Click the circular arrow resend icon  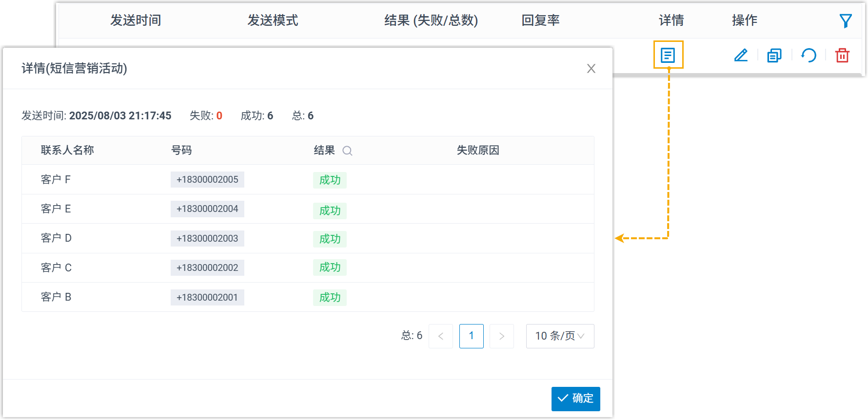(x=809, y=55)
